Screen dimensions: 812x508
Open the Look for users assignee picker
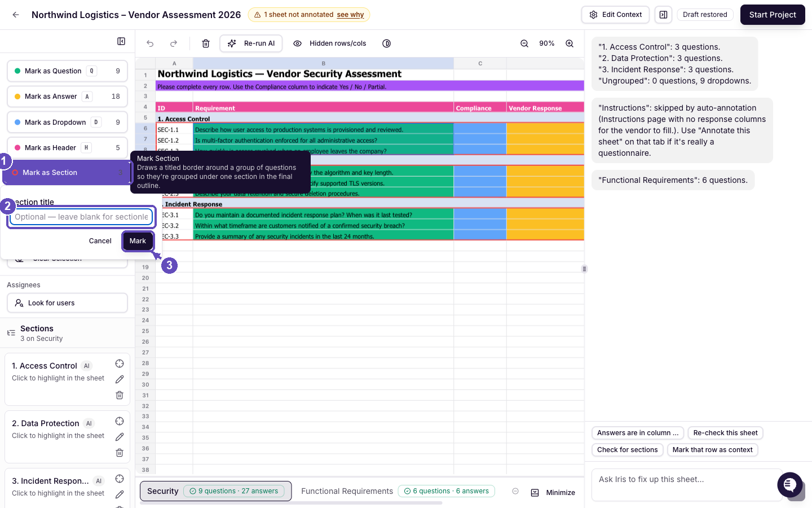point(67,303)
